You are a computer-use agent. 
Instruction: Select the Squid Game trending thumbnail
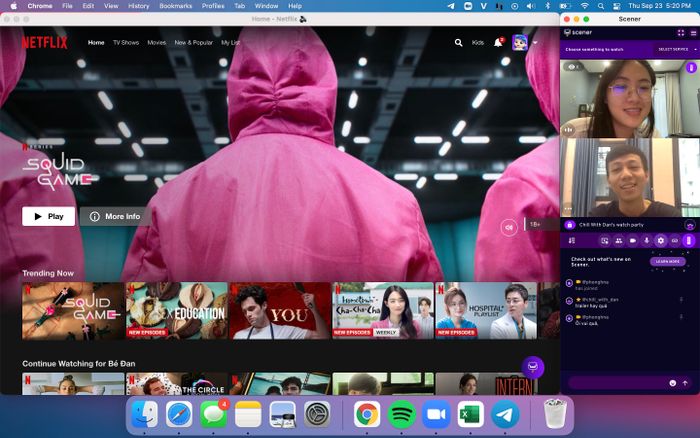click(73, 311)
